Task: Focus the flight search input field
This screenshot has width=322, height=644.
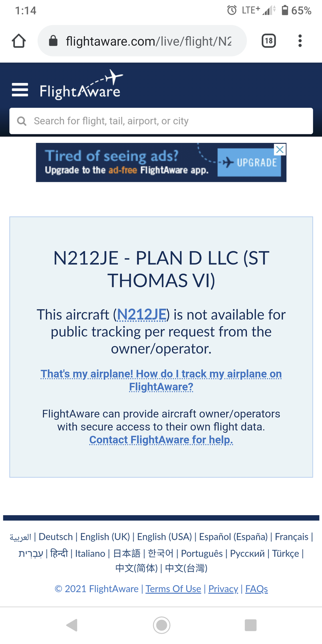Action: coord(161,121)
